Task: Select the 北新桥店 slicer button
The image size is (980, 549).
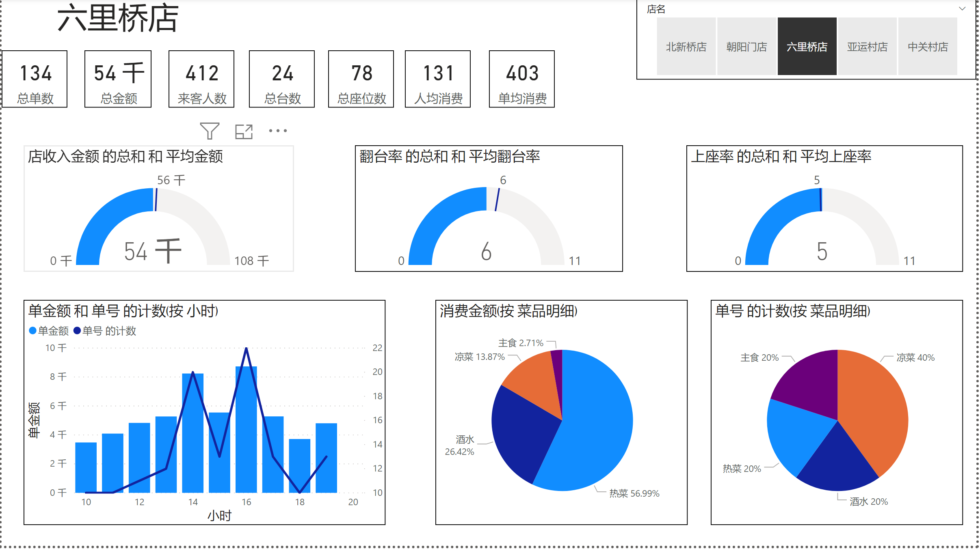Action: tap(686, 46)
